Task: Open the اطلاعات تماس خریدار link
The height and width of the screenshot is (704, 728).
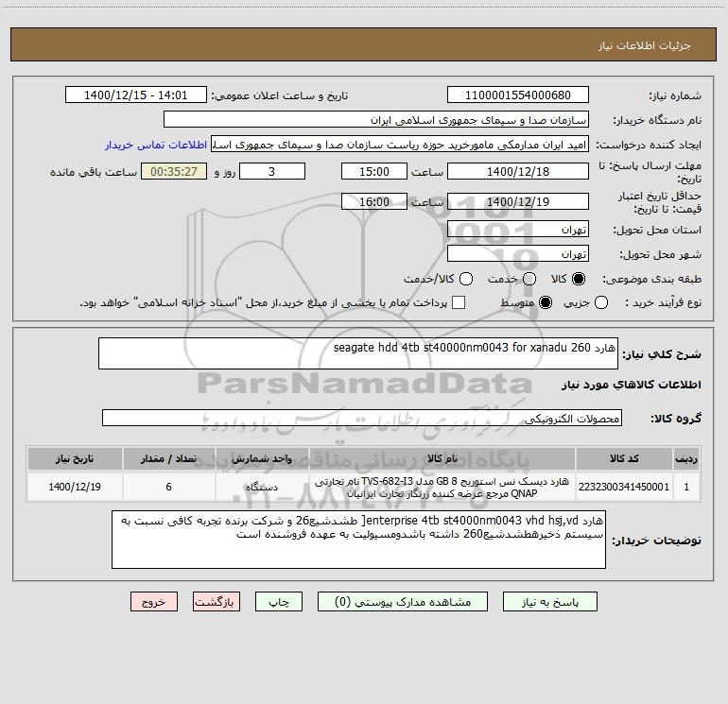Action: click(156, 145)
